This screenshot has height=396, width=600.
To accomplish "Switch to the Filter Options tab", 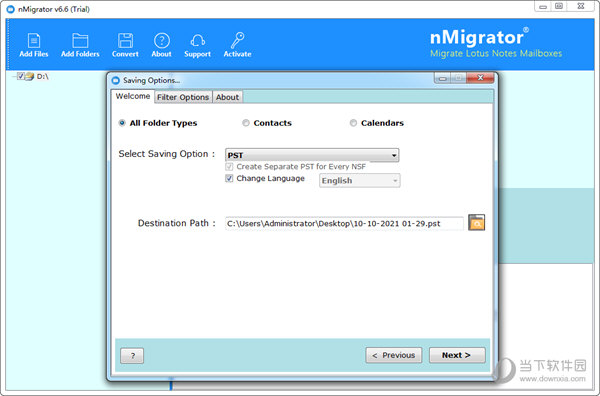I will click(183, 97).
